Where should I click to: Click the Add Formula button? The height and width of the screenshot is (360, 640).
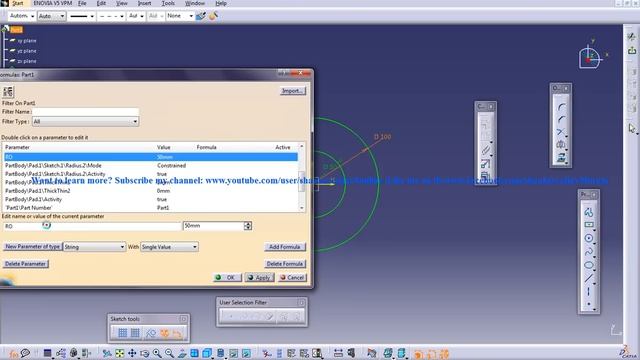pyautogui.click(x=284, y=247)
